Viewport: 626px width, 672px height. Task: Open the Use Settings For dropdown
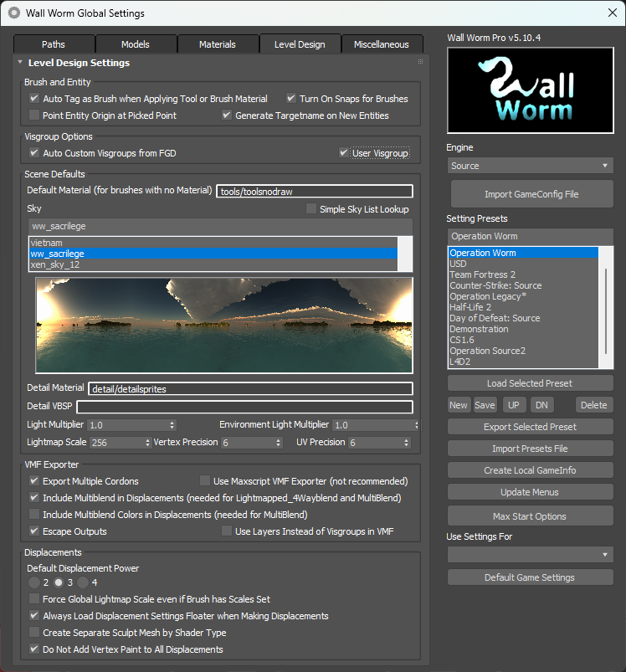[530, 554]
